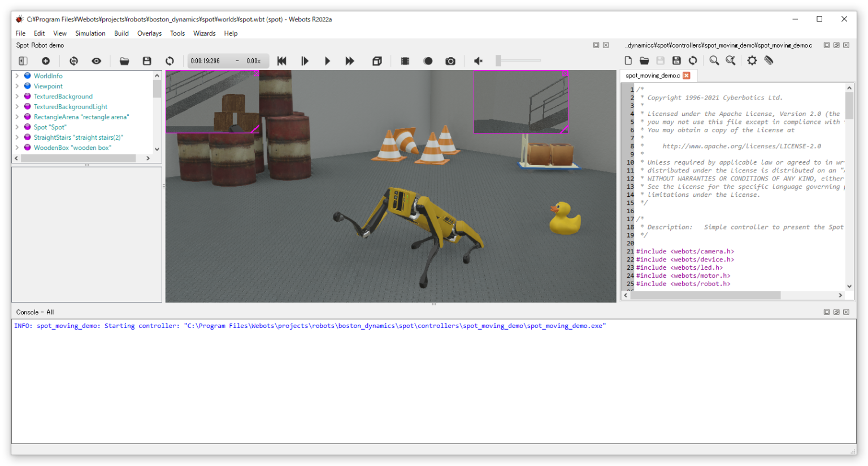Open the find-and-replace tool in the editor
Screen dimensions: 868x466
tap(731, 61)
